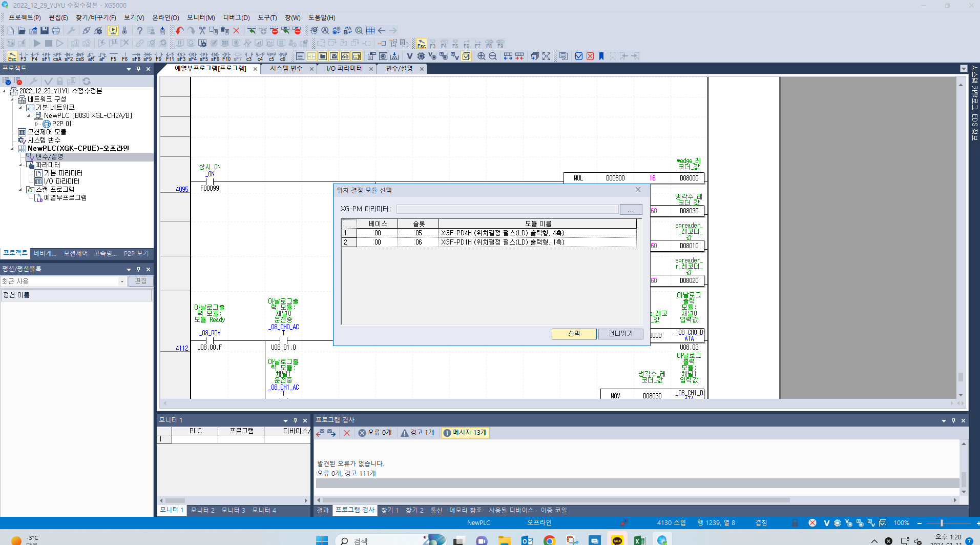Select the F3 normally open contact tool
The height and width of the screenshot is (545, 980).
23,56
